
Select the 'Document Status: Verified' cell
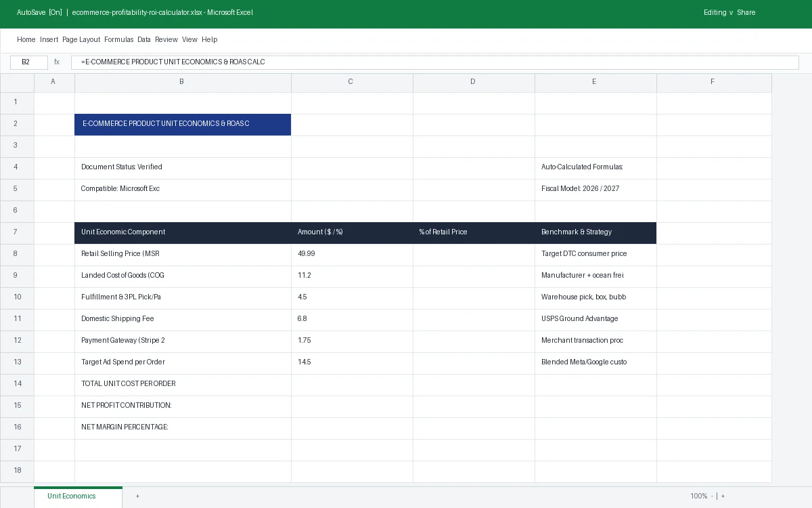183,167
